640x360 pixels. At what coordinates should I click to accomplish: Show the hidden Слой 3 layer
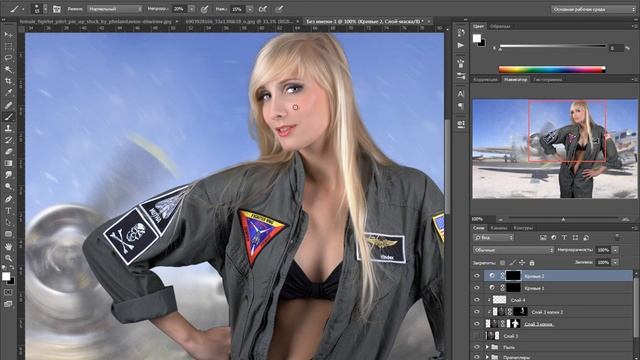pyautogui.click(x=477, y=336)
